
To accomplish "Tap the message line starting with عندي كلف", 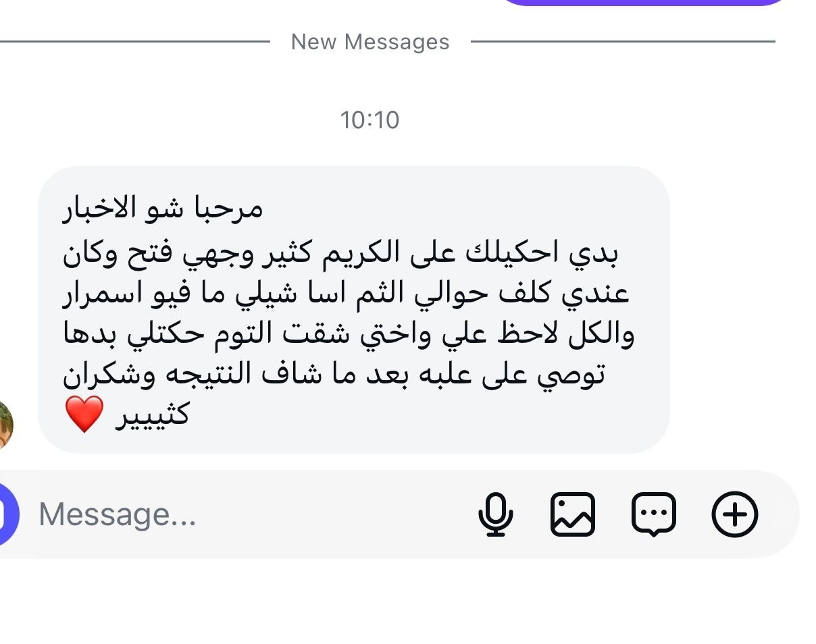I will pos(346,294).
